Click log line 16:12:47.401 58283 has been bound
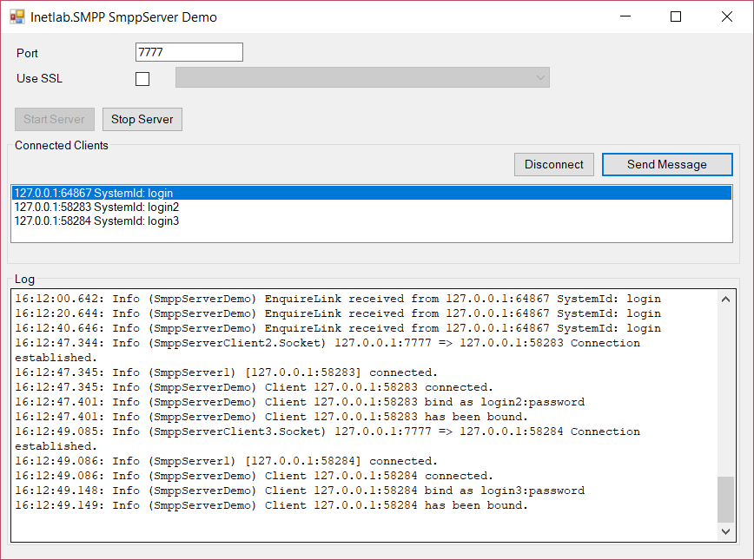The image size is (754, 560). (x=271, y=417)
